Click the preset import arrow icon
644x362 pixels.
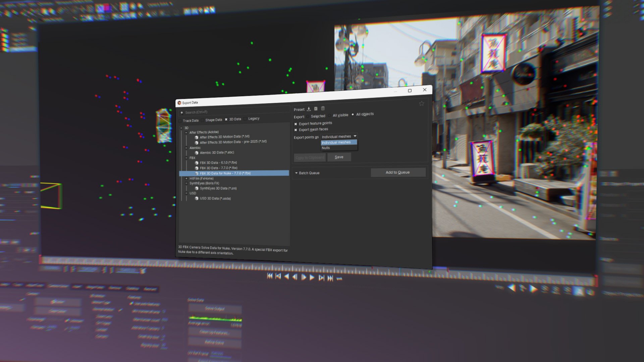pyautogui.click(x=309, y=109)
